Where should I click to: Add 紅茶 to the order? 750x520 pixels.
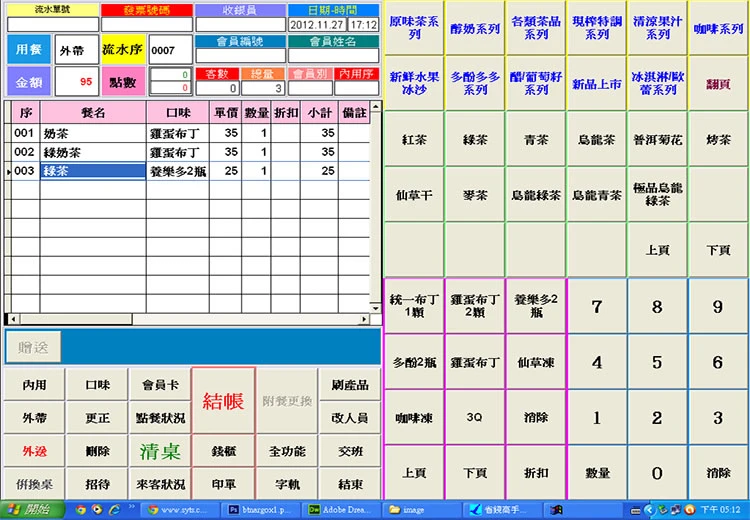click(x=414, y=140)
